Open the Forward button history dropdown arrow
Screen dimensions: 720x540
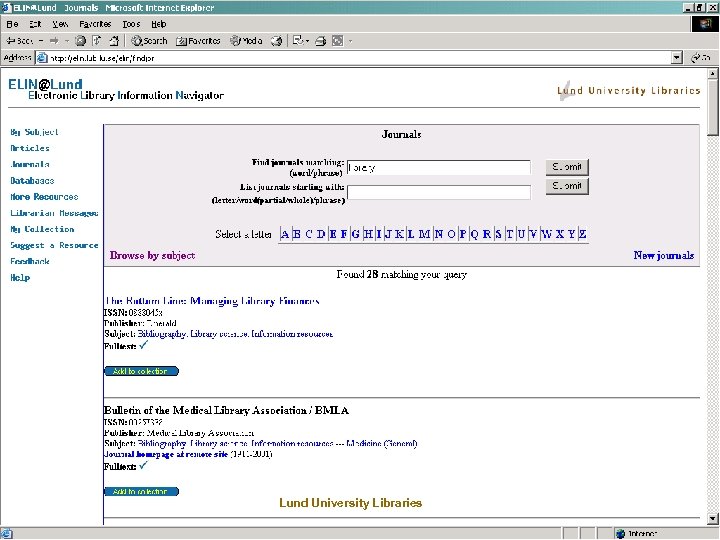[67, 41]
